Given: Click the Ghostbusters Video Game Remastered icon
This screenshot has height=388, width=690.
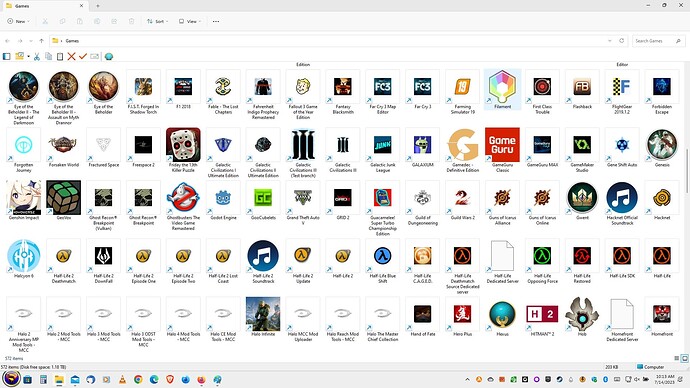Looking at the screenshot, I should [183, 198].
